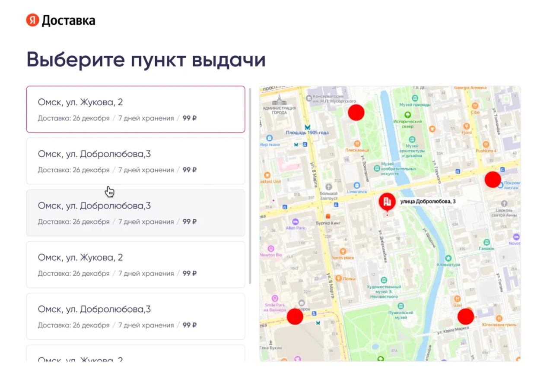Open the Клавиатура landmark icon
553x392 pixels.
(x=448, y=258)
